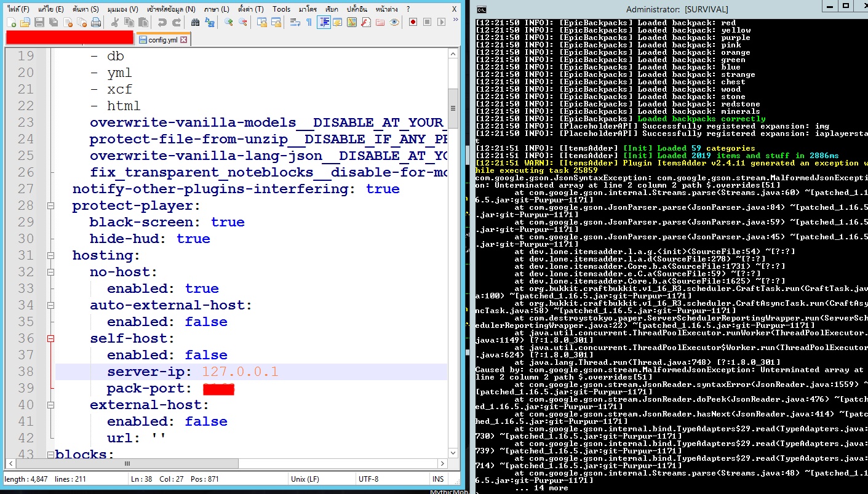This screenshot has width=868, height=494.
Task: Save all open documents with the toolbar icon
Action: pos(54,22)
